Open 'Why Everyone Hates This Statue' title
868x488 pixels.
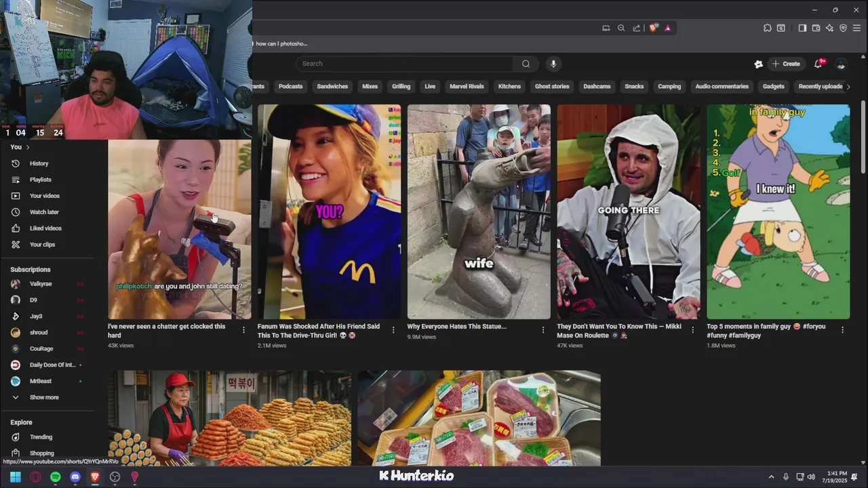click(x=456, y=327)
